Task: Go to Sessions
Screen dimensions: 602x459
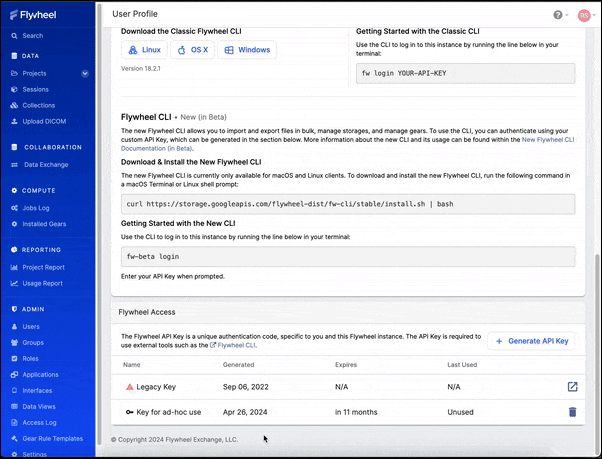Action: [35, 89]
